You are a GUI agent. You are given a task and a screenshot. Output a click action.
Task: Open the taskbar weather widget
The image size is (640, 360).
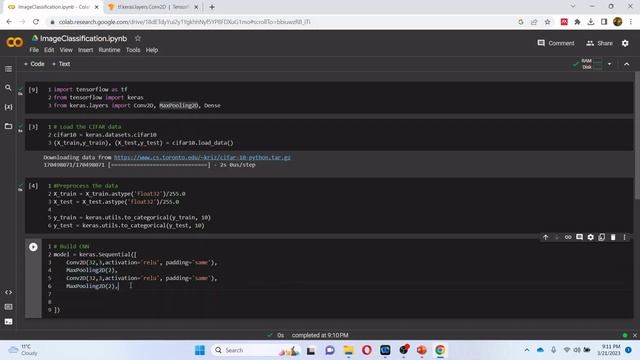coord(24,350)
